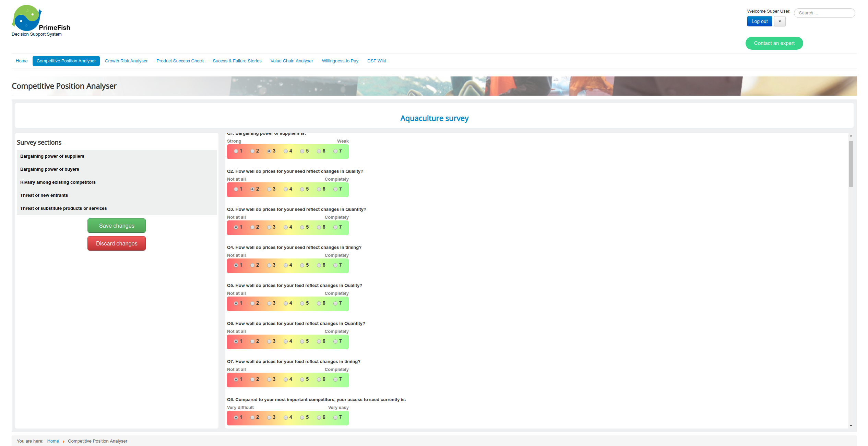Select radio button 5 for Q5 feed Quality
Screen dimensions: 868x446
301,303
